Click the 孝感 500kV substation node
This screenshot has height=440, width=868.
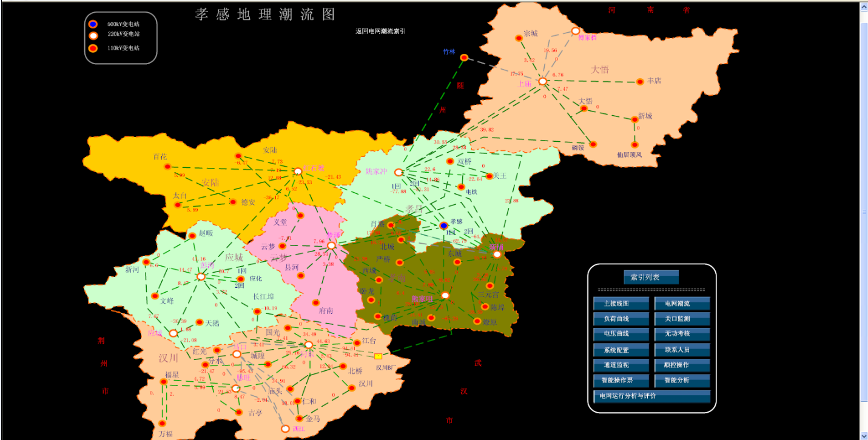coord(443,225)
